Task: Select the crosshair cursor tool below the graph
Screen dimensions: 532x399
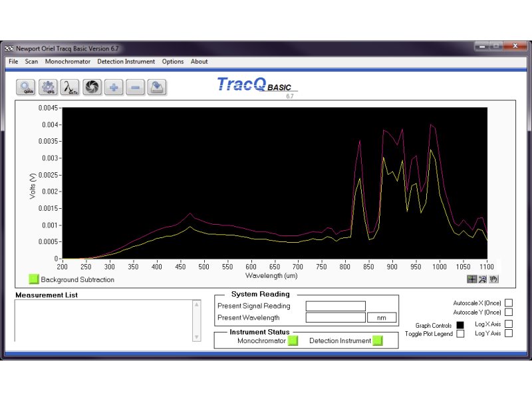Action: [x=472, y=279]
